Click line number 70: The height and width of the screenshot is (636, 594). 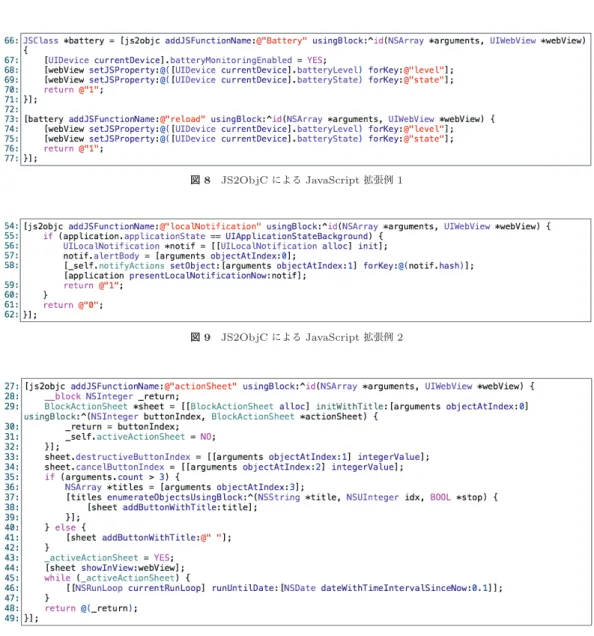point(11,90)
